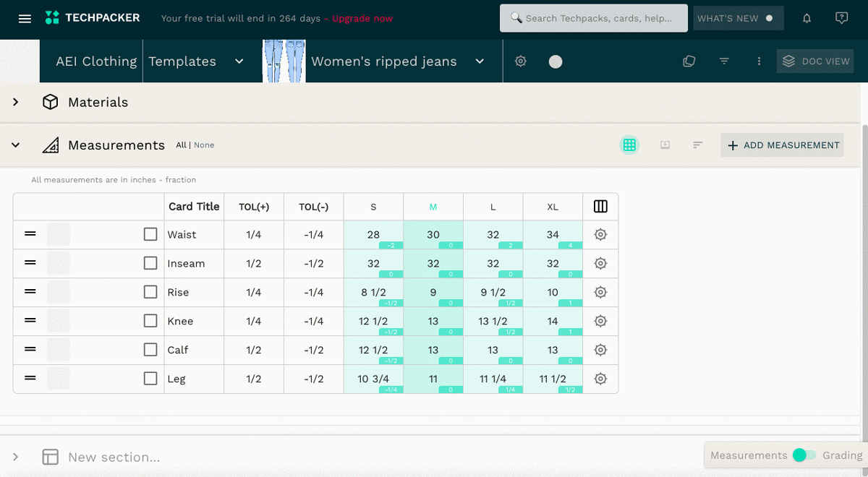The height and width of the screenshot is (477, 868).
Task: Toggle the Measurements/Grading switch
Action: pos(804,455)
